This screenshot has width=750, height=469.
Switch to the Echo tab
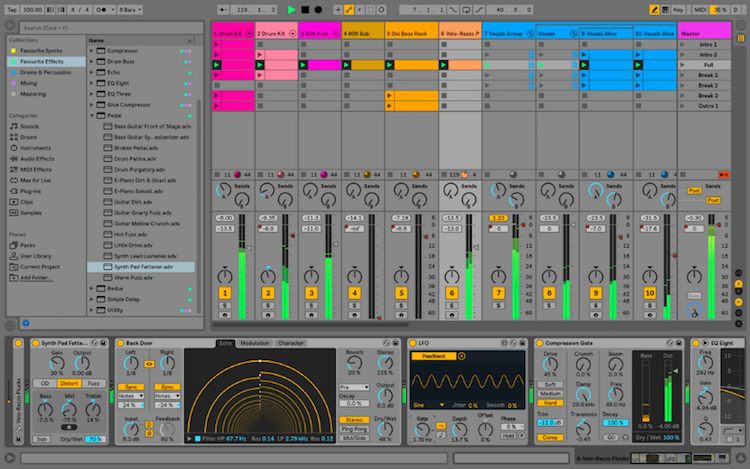click(x=225, y=343)
